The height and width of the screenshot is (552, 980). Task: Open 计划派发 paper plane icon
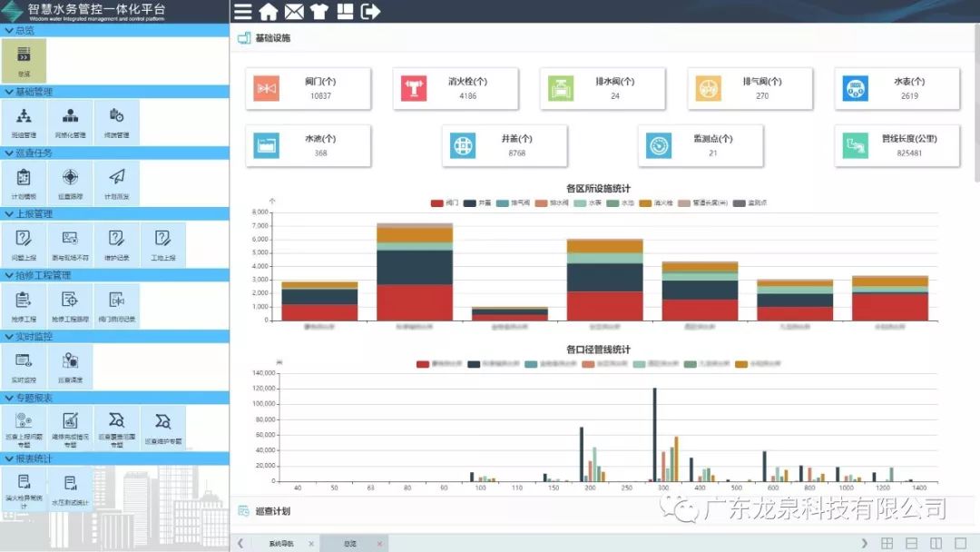click(x=116, y=182)
